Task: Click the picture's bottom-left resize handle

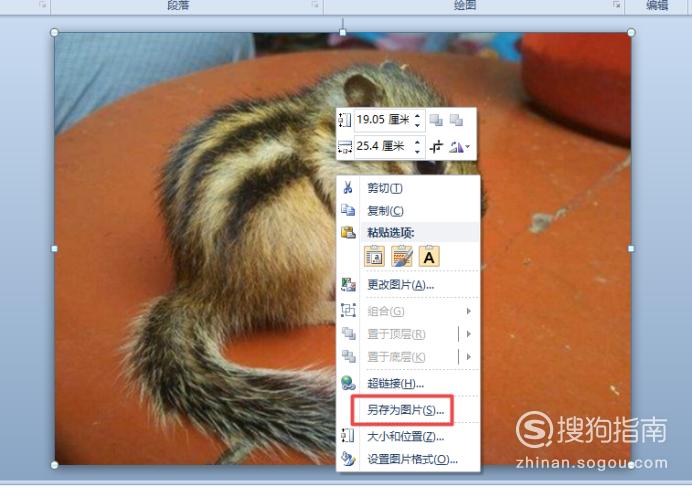Action: [54, 465]
